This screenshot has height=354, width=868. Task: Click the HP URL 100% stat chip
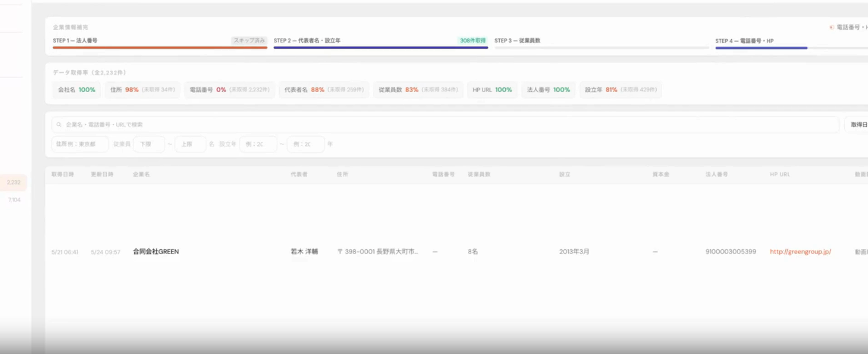click(x=492, y=90)
